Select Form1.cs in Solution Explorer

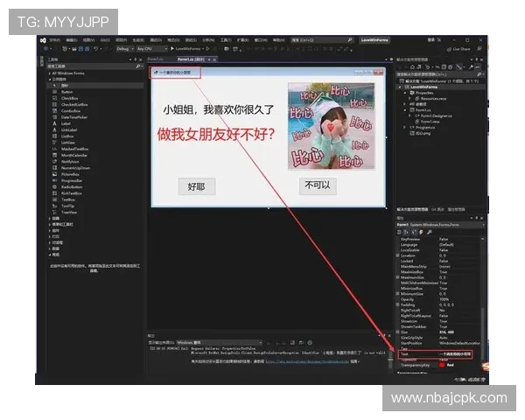tap(423, 110)
